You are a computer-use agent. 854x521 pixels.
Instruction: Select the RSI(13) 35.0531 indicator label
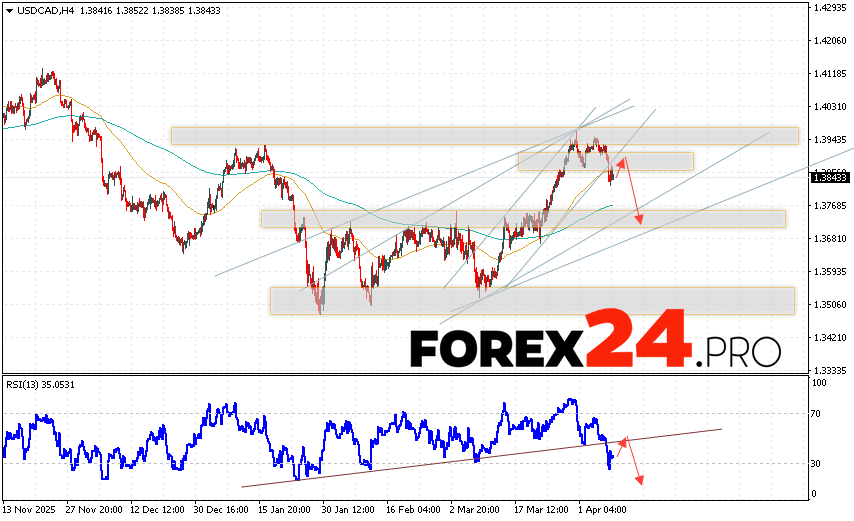click(40, 385)
